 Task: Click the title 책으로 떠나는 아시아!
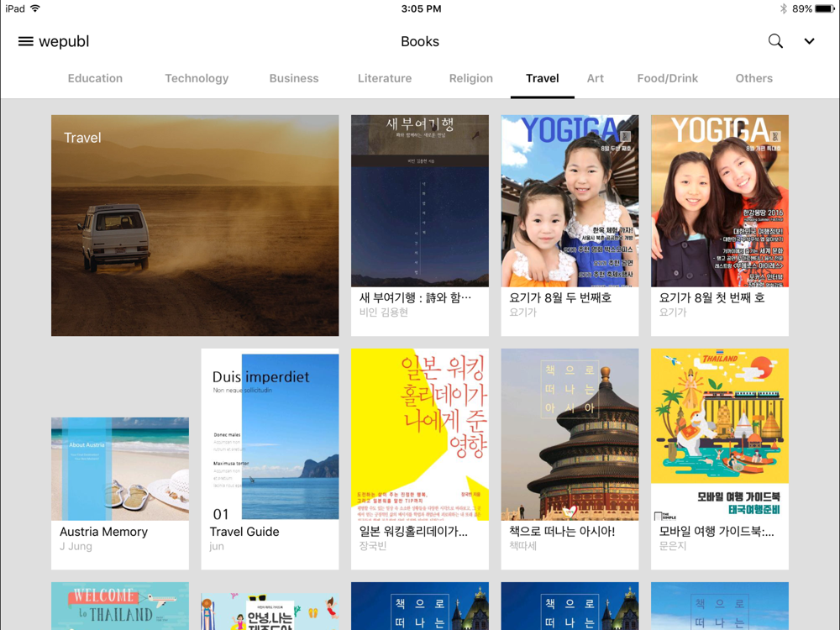coord(562,532)
